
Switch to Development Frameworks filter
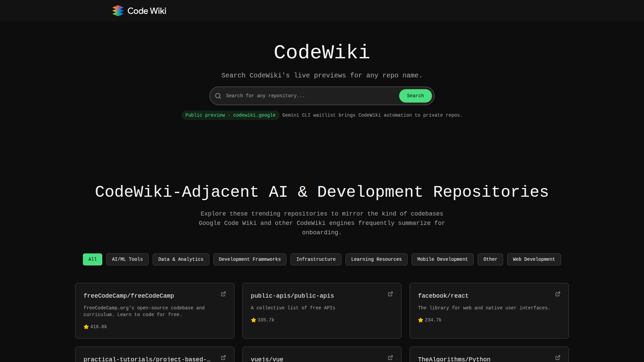250,259
